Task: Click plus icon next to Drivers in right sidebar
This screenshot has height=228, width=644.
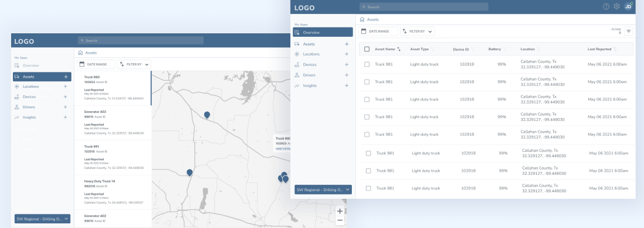Action: click(x=347, y=75)
